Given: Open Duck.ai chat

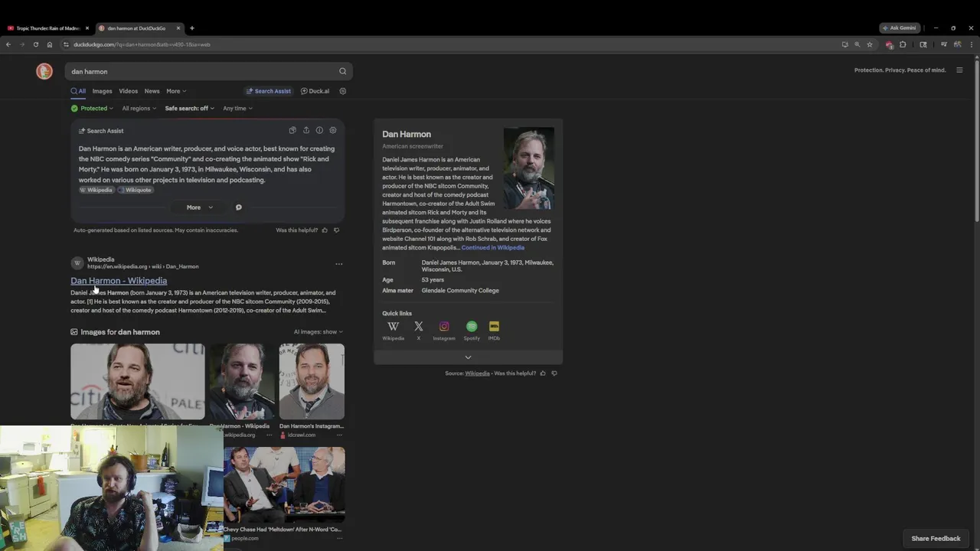Looking at the screenshot, I should [315, 91].
